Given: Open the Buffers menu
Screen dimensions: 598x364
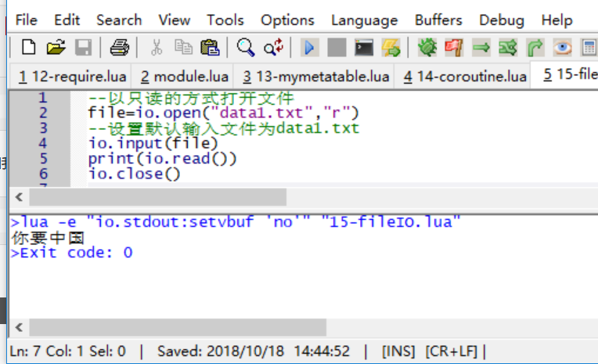Looking at the screenshot, I should [438, 20].
